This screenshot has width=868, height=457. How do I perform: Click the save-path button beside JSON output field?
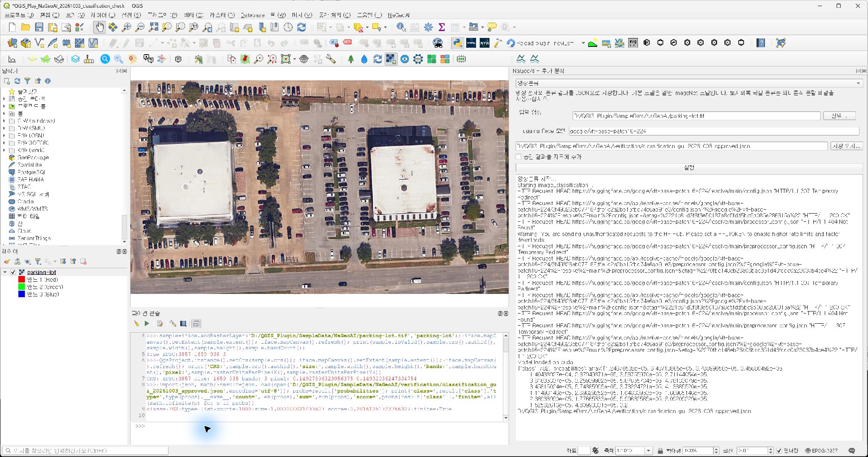(x=847, y=146)
